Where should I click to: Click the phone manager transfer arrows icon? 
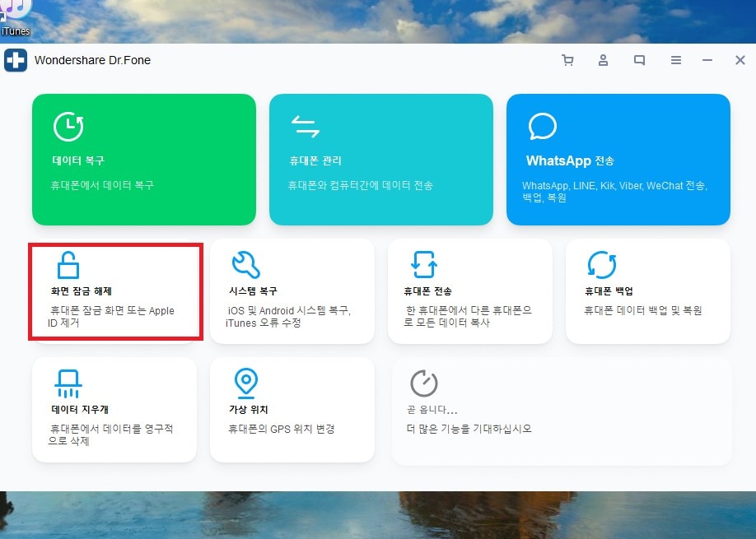click(306, 126)
